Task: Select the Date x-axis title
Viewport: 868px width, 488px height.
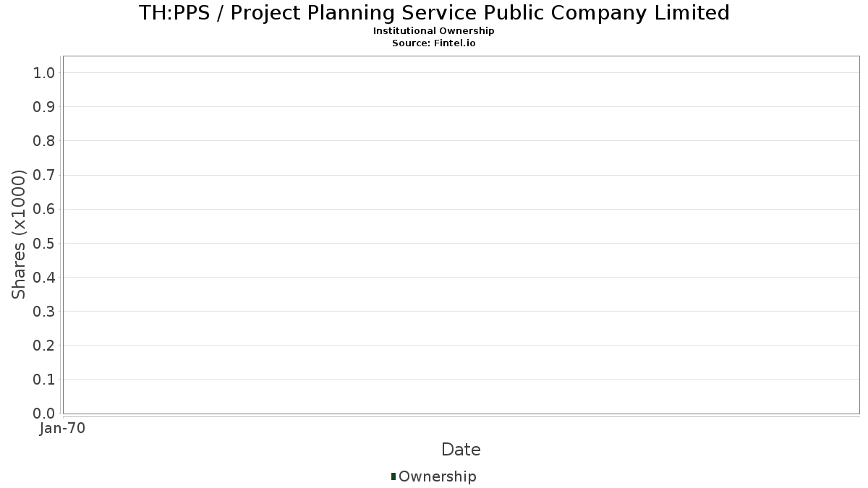Action: [461, 450]
